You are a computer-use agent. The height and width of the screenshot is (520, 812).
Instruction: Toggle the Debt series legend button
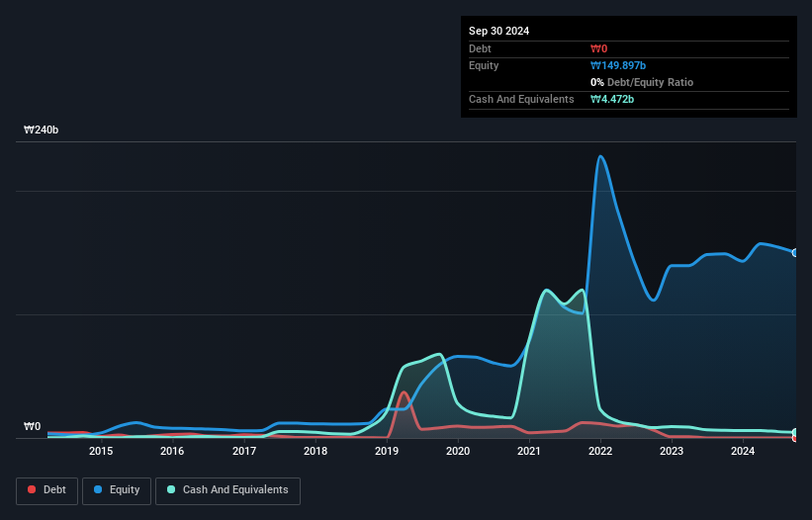tap(47, 490)
